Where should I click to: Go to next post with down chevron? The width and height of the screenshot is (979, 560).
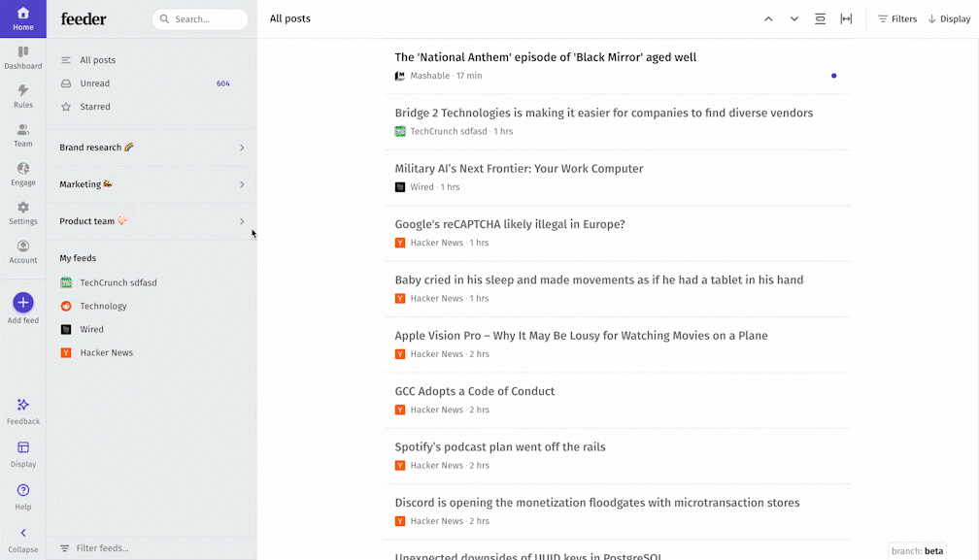794,18
